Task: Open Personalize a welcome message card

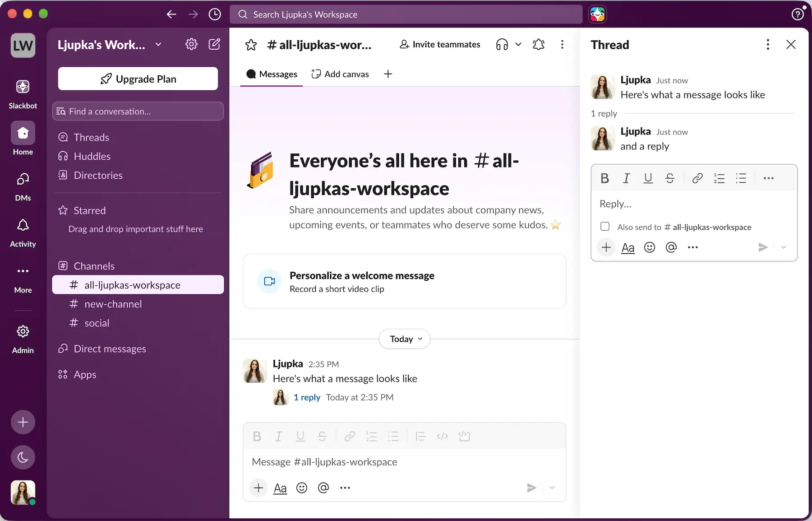Action: point(405,281)
